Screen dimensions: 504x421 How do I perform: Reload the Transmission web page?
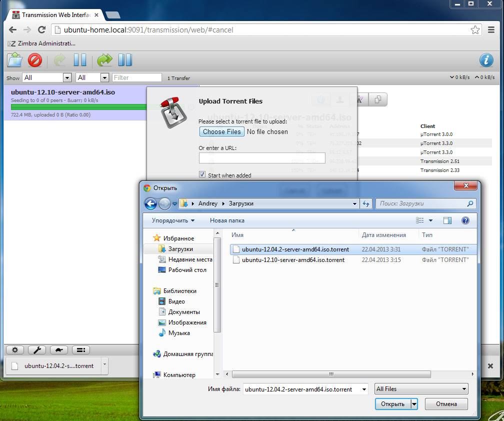click(41, 30)
